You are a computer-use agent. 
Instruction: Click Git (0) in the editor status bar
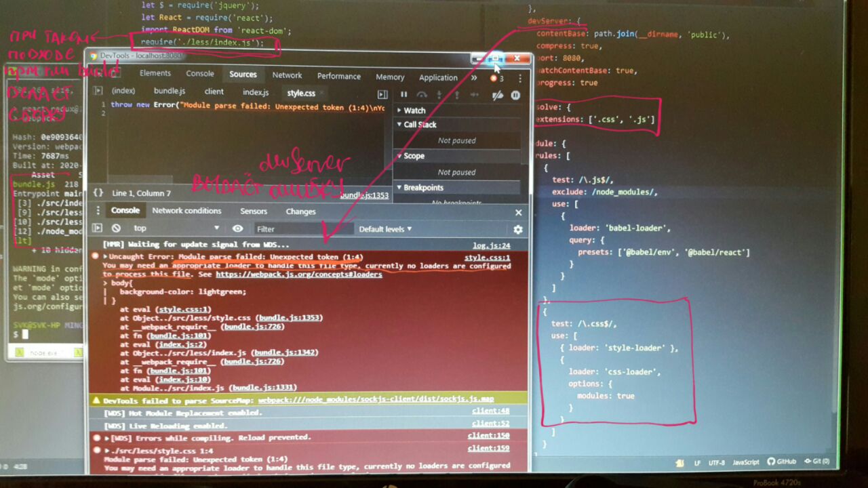(817, 462)
